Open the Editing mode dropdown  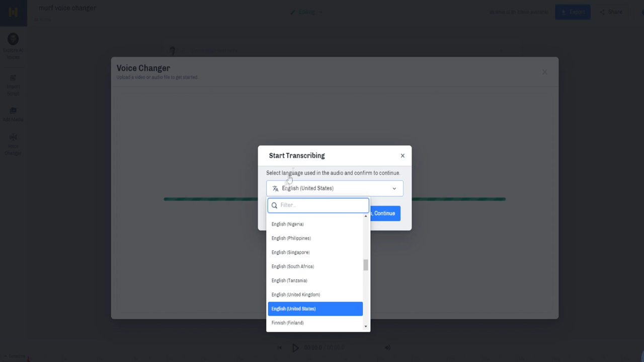point(306,12)
